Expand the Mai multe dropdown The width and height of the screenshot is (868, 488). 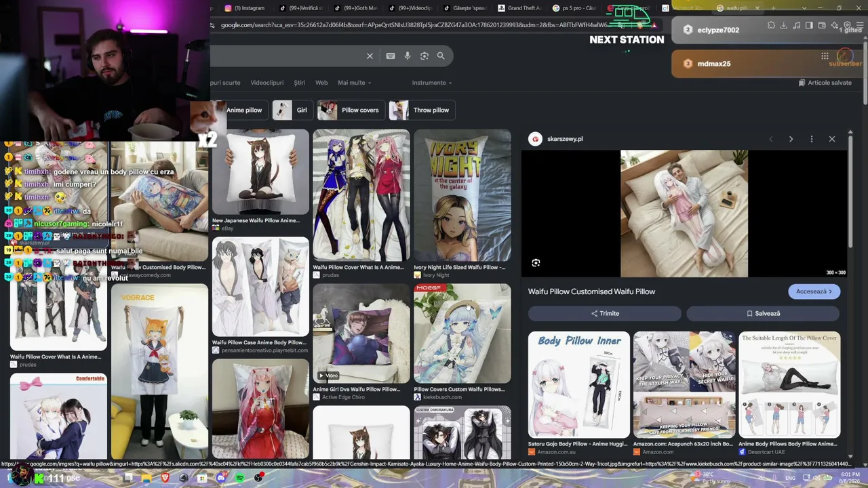[354, 83]
